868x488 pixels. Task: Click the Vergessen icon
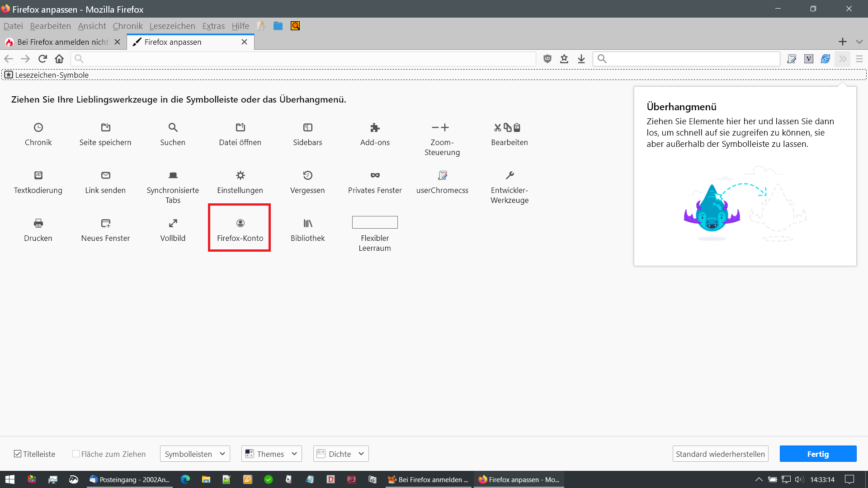click(x=307, y=175)
